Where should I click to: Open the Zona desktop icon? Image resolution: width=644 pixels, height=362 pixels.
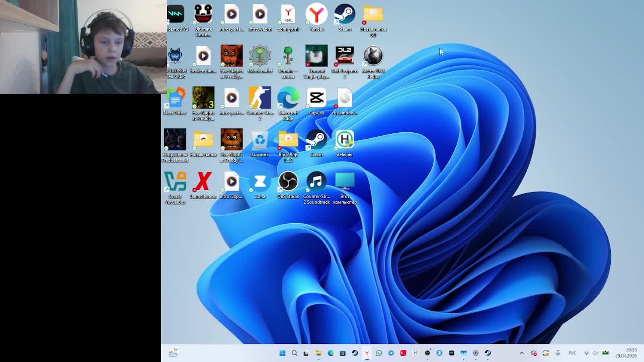(x=260, y=186)
